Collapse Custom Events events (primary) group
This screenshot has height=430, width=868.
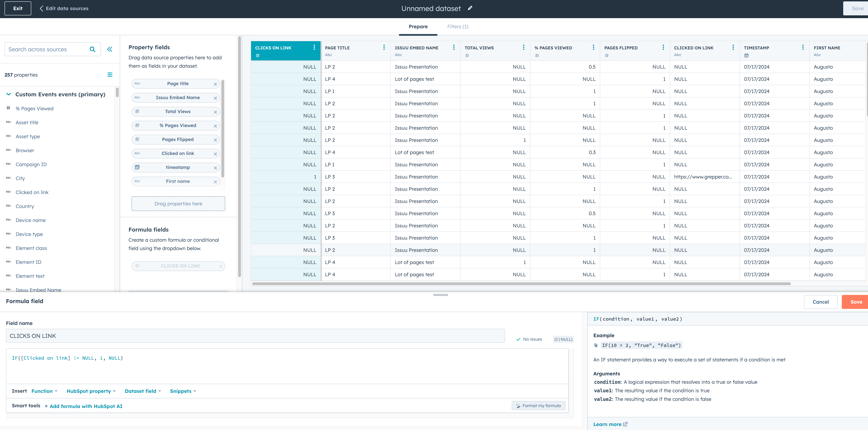pyautogui.click(x=9, y=94)
